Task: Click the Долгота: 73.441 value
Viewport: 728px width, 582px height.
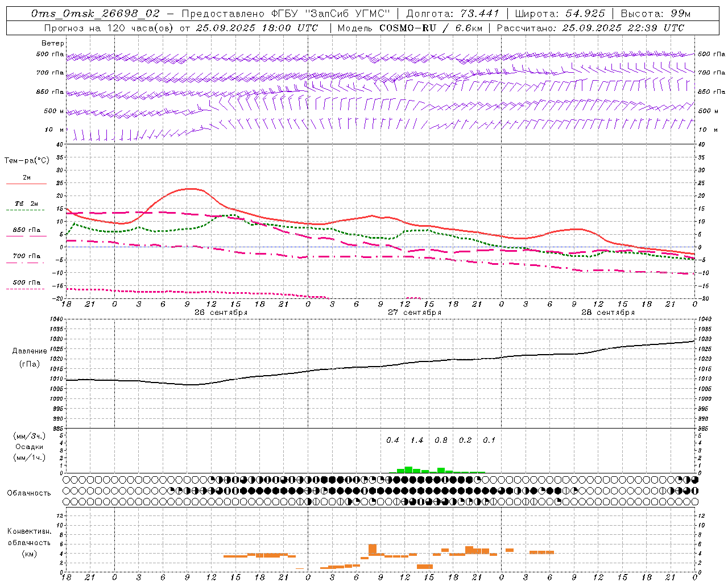Action: pos(453,13)
